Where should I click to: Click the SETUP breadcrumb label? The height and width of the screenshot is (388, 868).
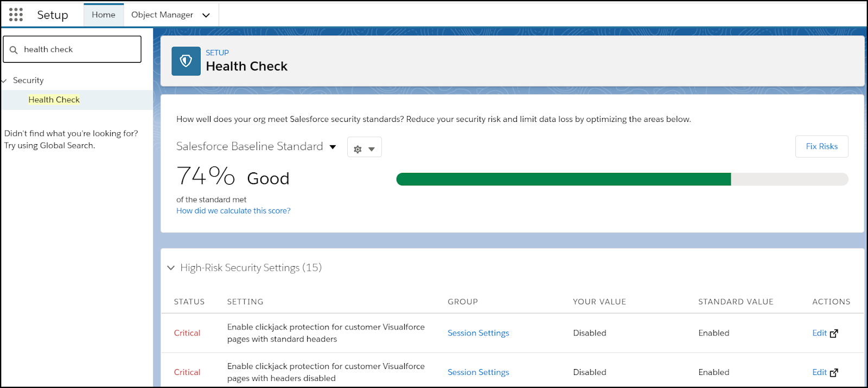[x=217, y=53]
